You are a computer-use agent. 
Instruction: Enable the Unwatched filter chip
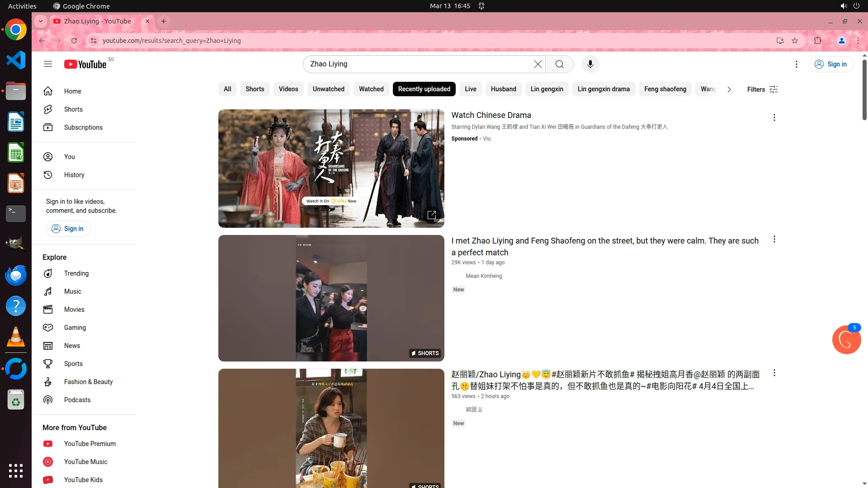coord(328,89)
